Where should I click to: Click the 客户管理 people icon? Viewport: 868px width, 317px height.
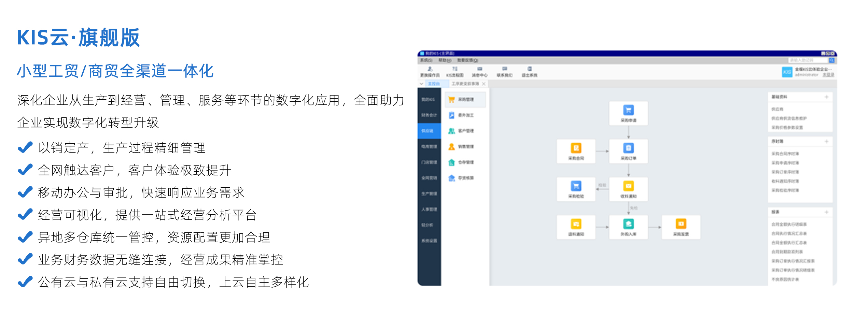451,131
